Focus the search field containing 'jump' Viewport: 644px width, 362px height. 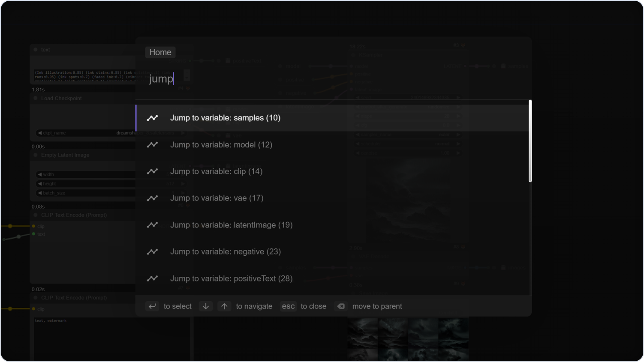point(333,79)
